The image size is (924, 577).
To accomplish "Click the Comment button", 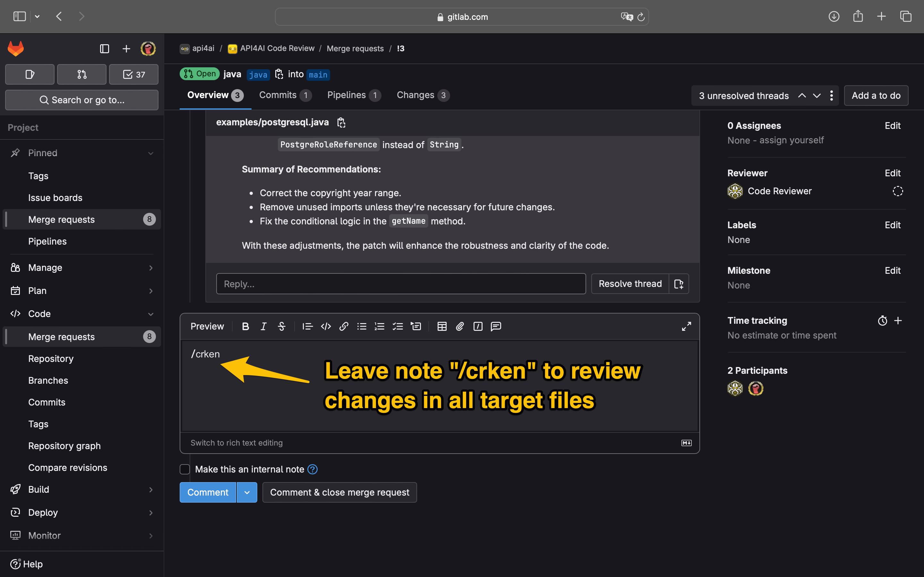I will (208, 493).
